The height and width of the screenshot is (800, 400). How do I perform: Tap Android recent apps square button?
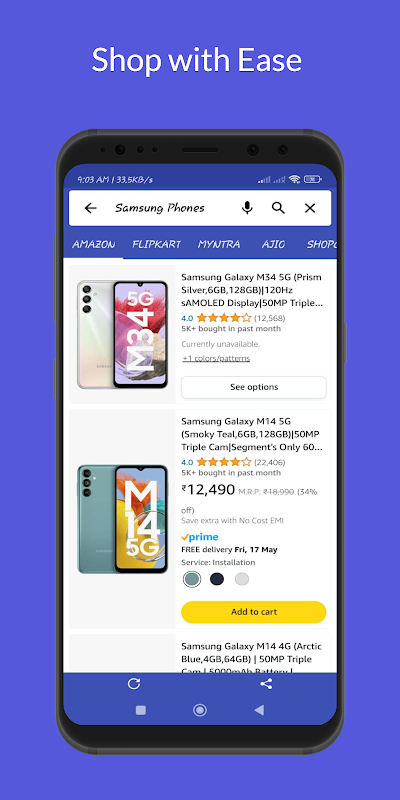141,710
